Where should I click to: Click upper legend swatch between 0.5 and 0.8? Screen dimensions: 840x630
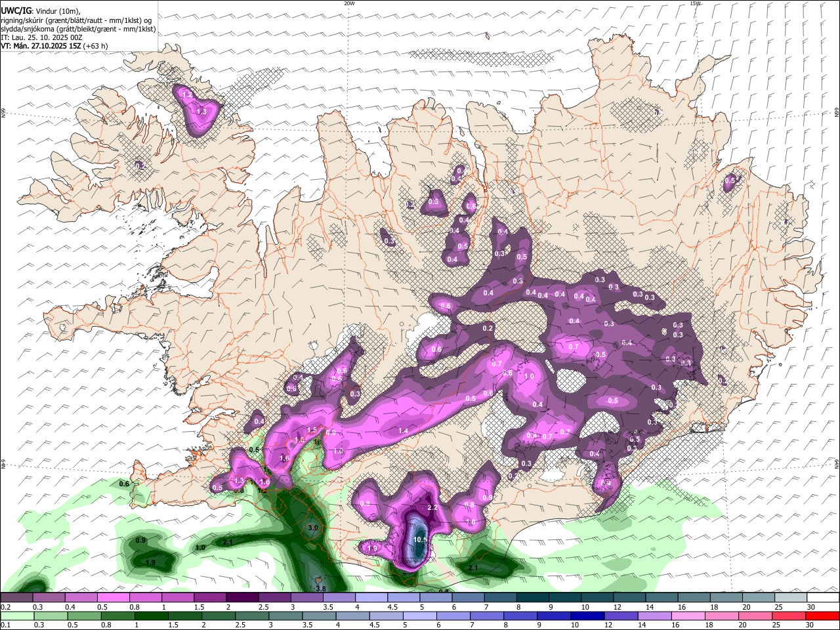click(x=113, y=598)
